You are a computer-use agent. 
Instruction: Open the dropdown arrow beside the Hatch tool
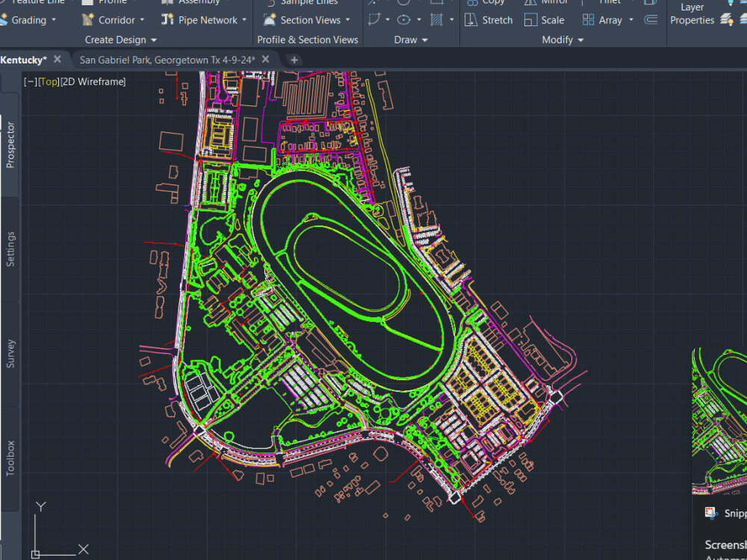(x=452, y=20)
